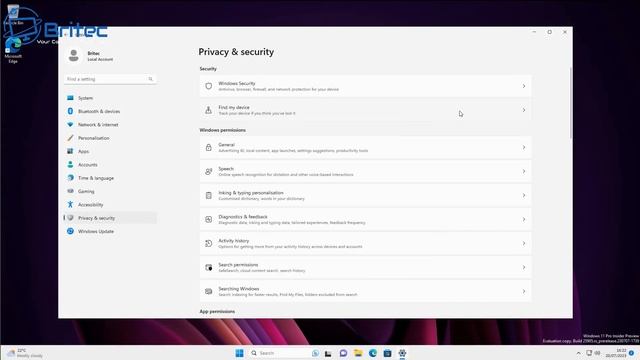Launch Microsoft Edge from the taskbar

click(x=373, y=353)
